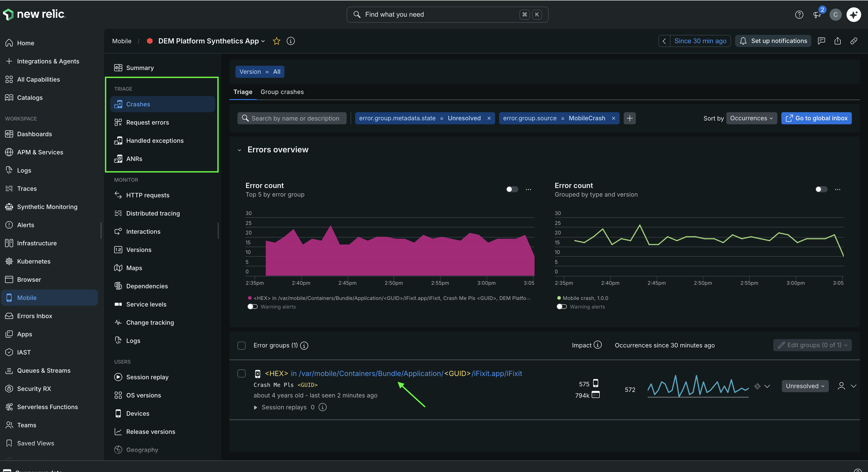This screenshot has width=868, height=472.
Task: Step back in time with left chevron
Action: (664, 41)
